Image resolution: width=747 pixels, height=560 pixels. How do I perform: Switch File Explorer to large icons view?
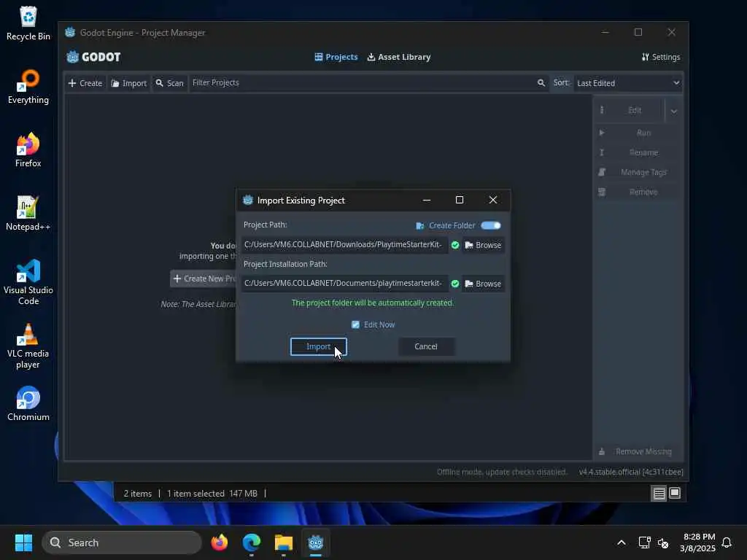675,494
